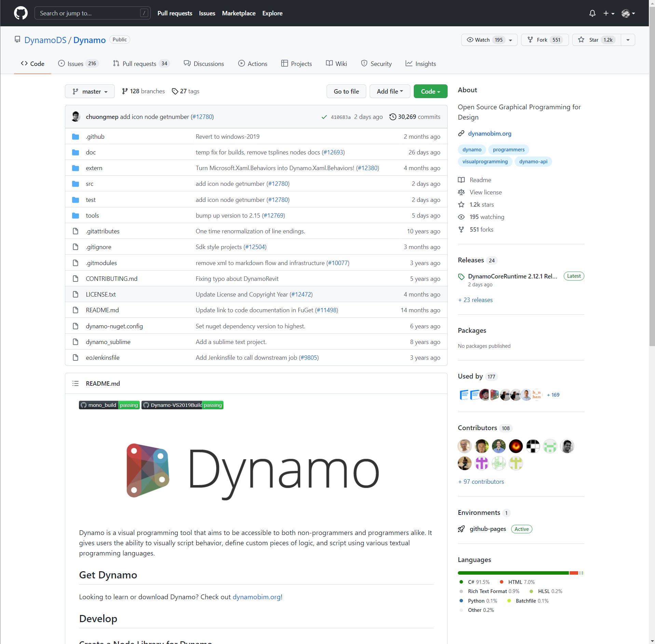Open the eoJenkinsfile file
This screenshot has width=655, height=644.
click(103, 358)
